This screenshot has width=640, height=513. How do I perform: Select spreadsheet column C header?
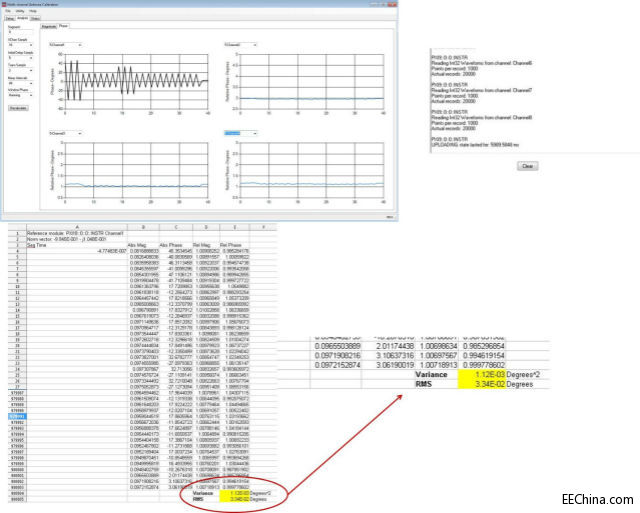176,227
